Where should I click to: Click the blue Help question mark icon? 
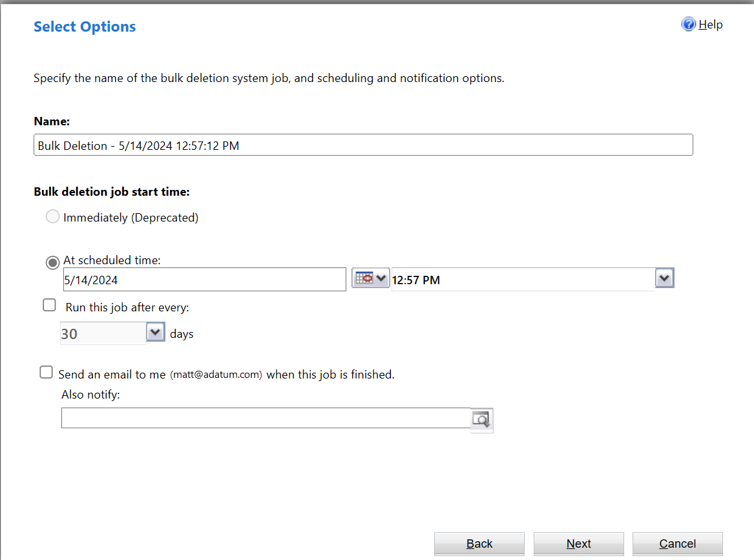[689, 24]
